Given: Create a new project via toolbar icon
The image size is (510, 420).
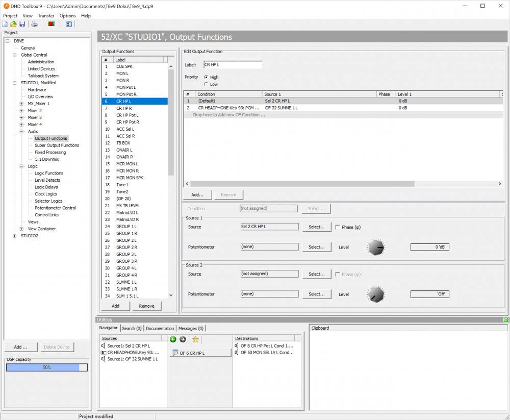Looking at the screenshot, I should [x=5, y=24].
